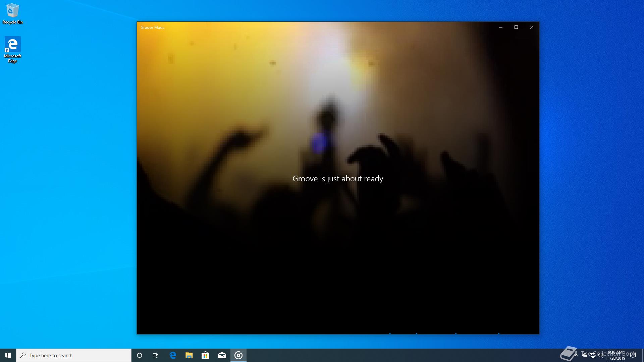Open Cortana from the taskbar

click(140, 355)
